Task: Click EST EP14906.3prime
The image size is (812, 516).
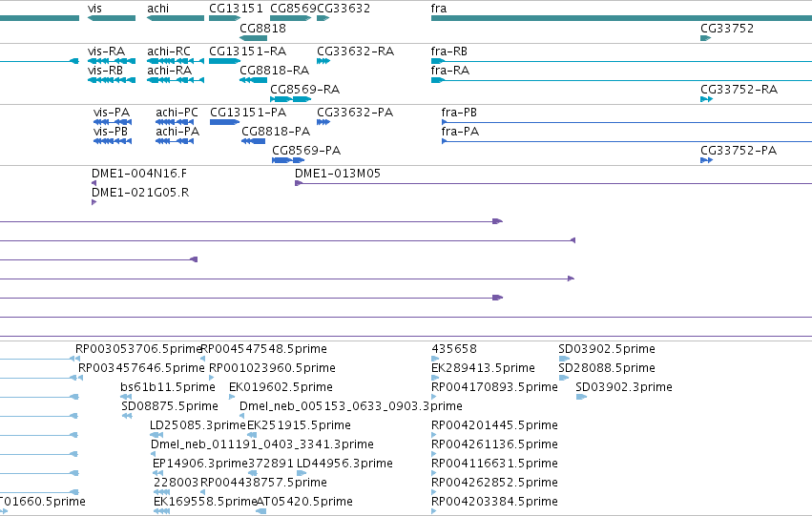Action: 158,474
